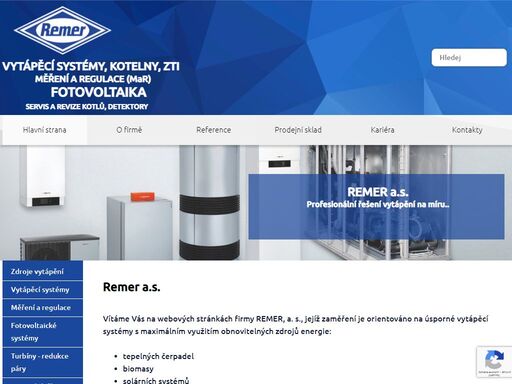This screenshot has height=384, width=512.
Task: Select Vytápěcí systémy in the sidebar
Action: [x=43, y=290]
